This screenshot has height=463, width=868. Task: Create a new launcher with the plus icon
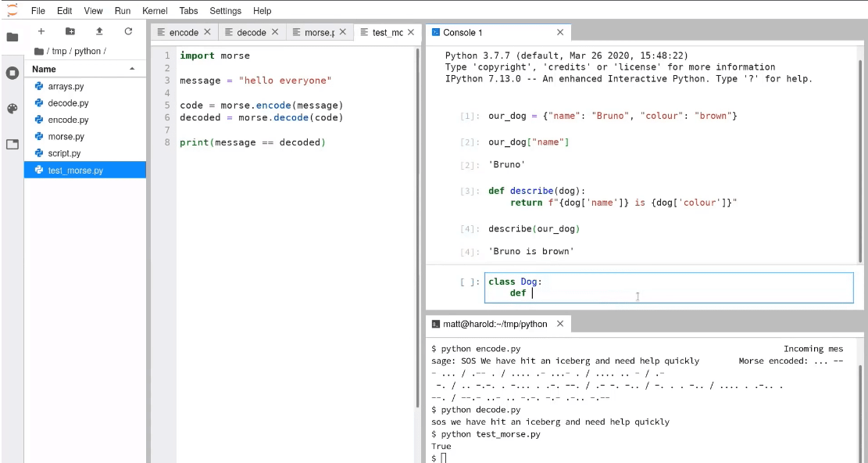40,31
